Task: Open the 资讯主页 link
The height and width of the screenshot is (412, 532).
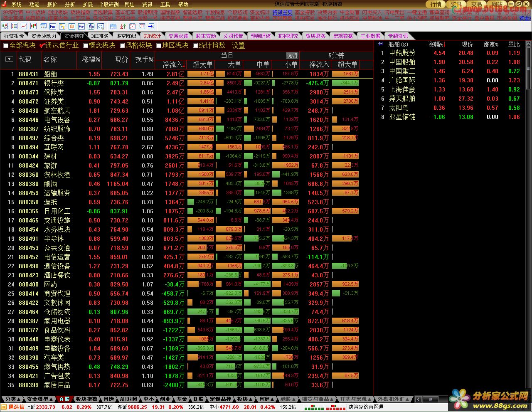Action: pos(282,12)
